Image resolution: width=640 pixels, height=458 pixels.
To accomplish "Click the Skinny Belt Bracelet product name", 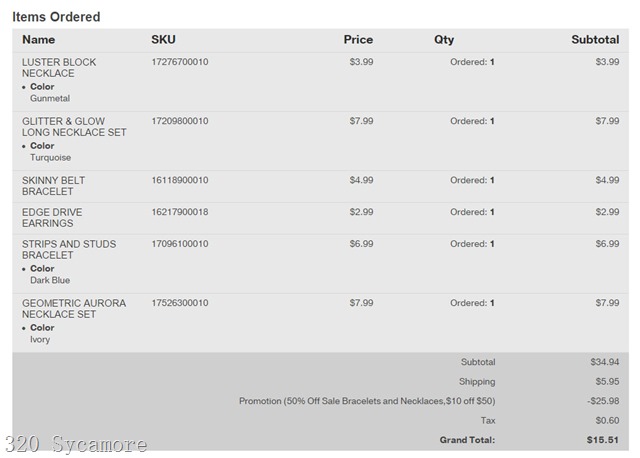I will point(53,186).
